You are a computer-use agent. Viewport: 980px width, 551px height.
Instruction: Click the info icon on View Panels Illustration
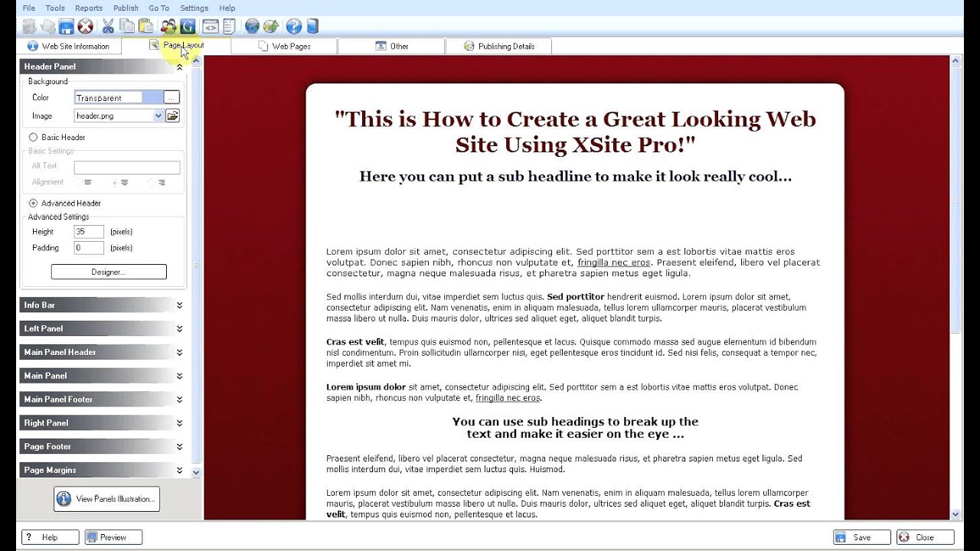click(x=64, y=499)
